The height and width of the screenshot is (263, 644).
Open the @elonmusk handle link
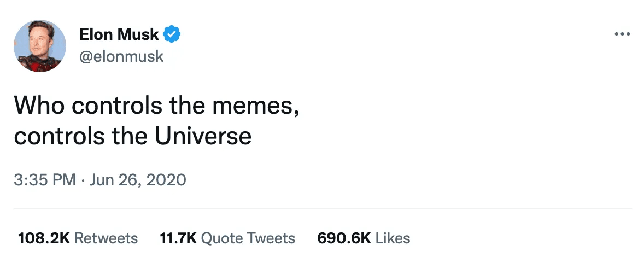point(121,56)
